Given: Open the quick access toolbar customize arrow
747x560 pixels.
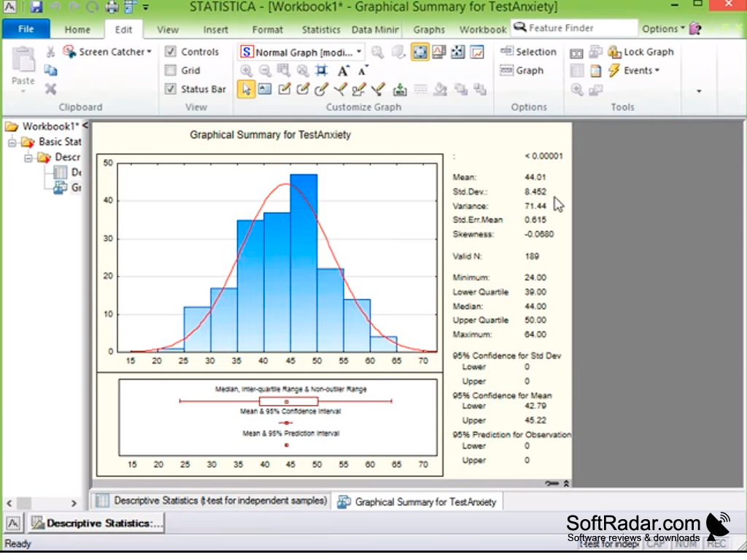Looking at the screenshot, I should pyautogui.click(x=146, y=7).
